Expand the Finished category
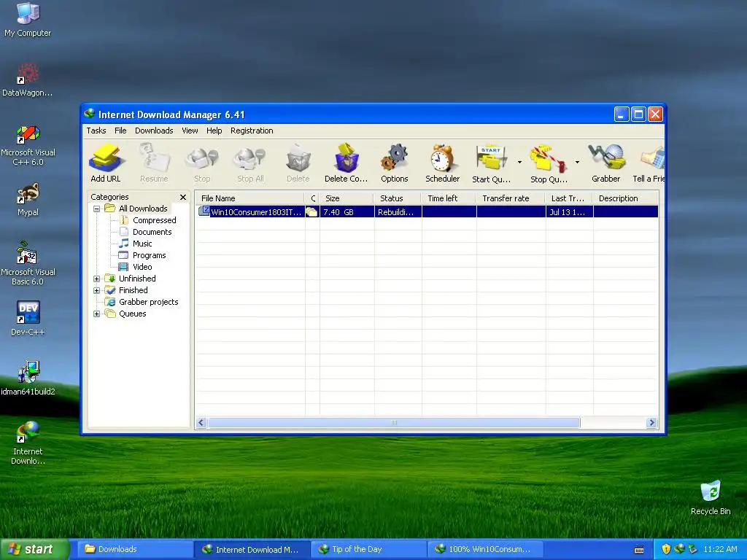The image size is (747, 560). tap(97, 290)
